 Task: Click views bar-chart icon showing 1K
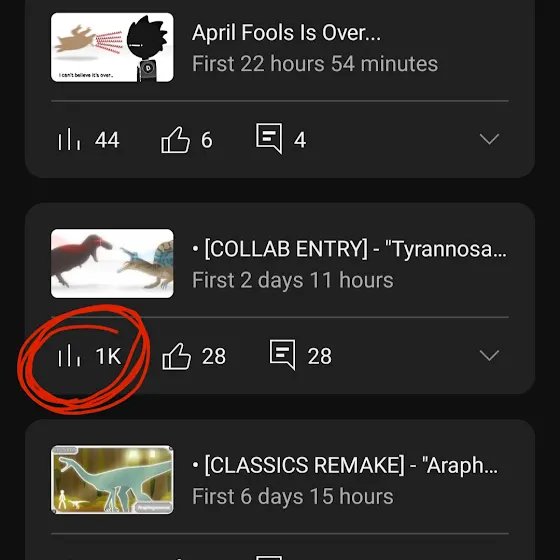(69, 356)
